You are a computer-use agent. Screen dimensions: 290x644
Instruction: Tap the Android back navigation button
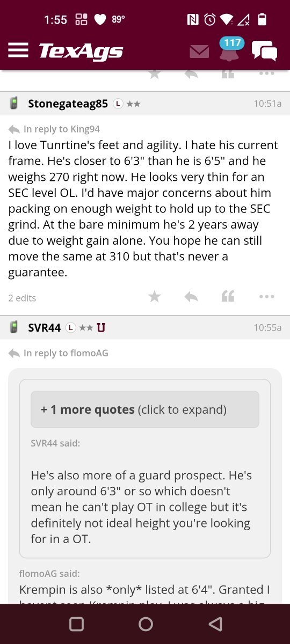click(215, 624)
